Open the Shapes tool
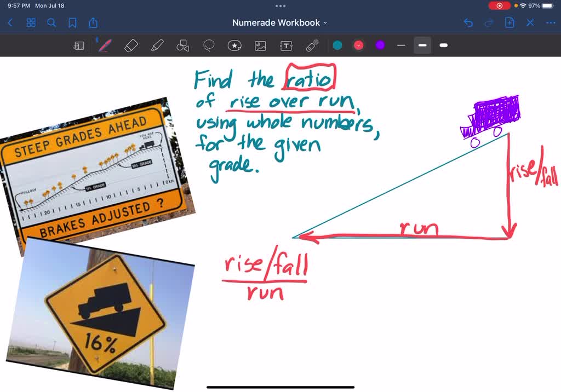The height and width of the screenshot is (392, 561). (x=182, y=45)
